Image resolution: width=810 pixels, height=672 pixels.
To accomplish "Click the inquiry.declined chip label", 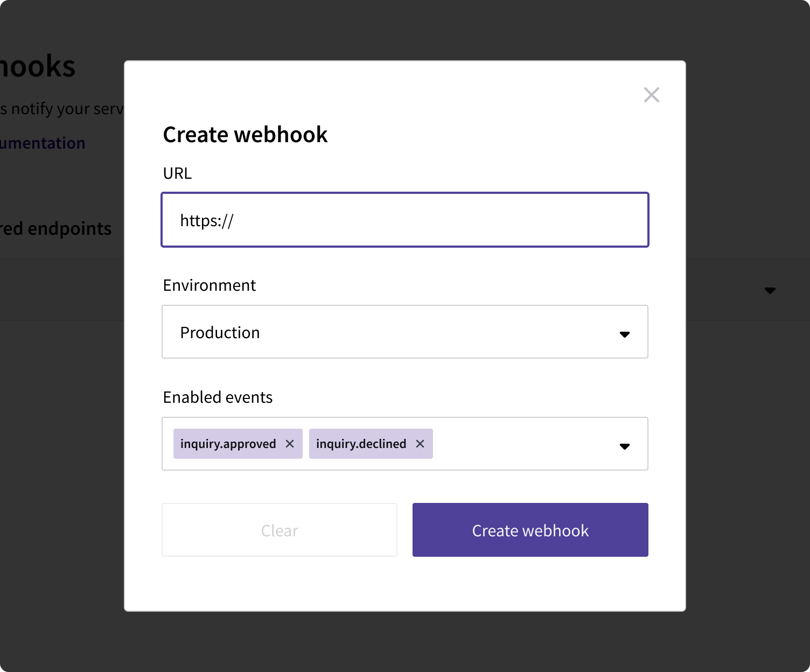I will 361,444.
